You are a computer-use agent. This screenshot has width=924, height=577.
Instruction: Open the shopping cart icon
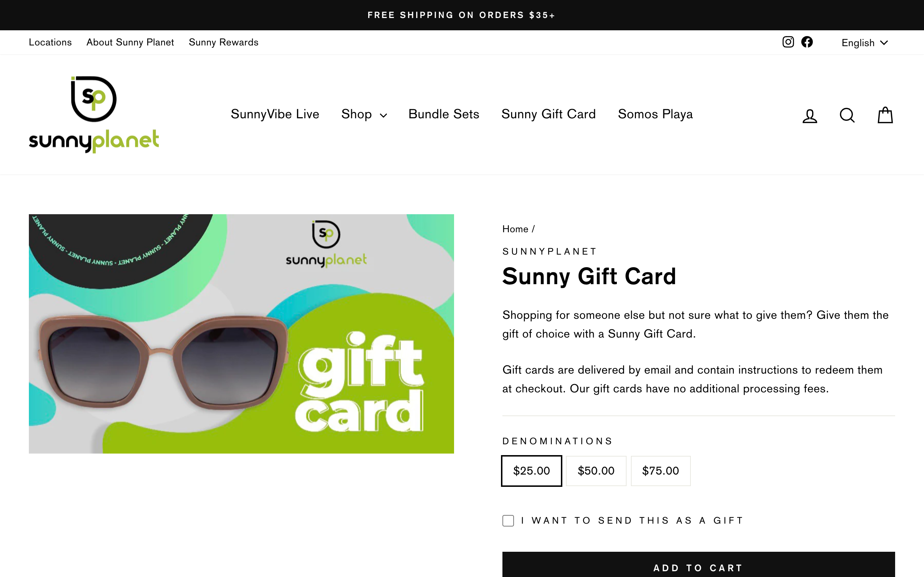tap(885, 115)
